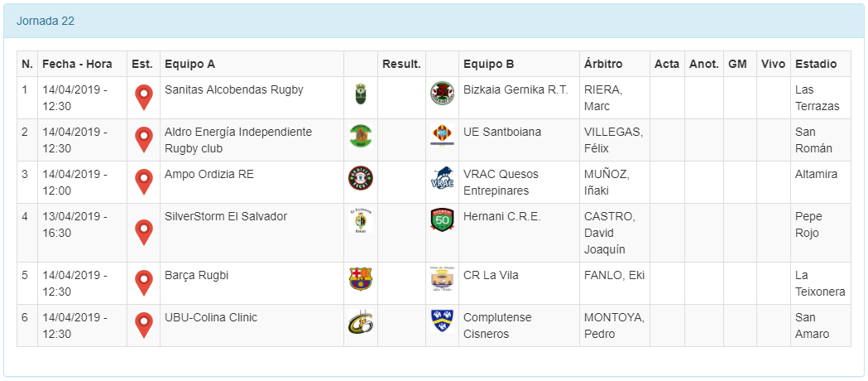Click the Ampo Ordizia RE round logo
The height and width of the screenshot is (381, 868).
360,178
